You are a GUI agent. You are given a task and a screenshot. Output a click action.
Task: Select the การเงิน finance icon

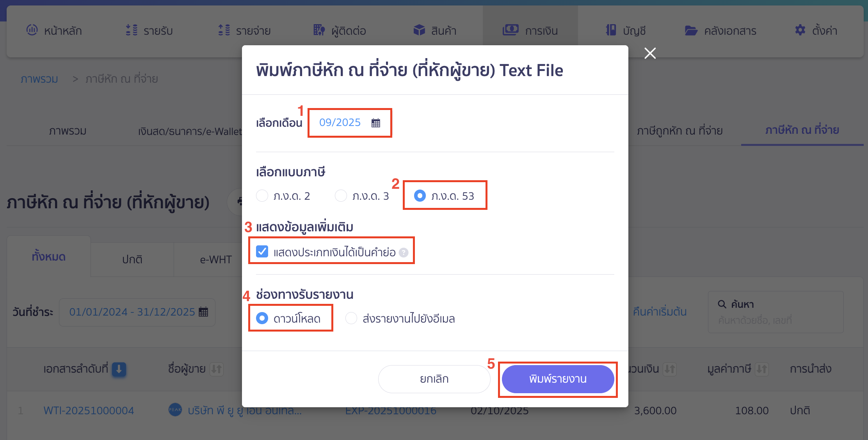(x=510, y=30)
